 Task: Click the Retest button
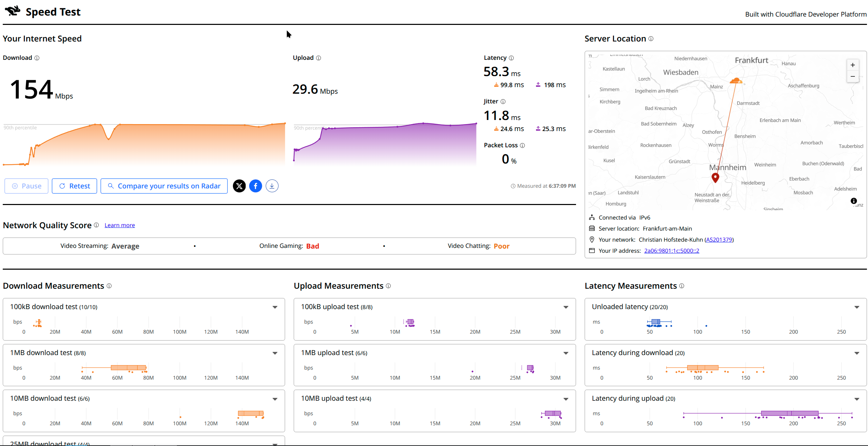pyautogui.click(x=75, y=186)
